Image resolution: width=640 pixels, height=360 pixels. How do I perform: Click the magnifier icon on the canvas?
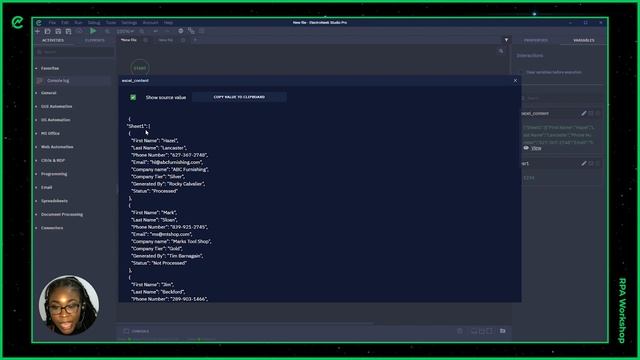pyautogui.click(x=501, y=51)
